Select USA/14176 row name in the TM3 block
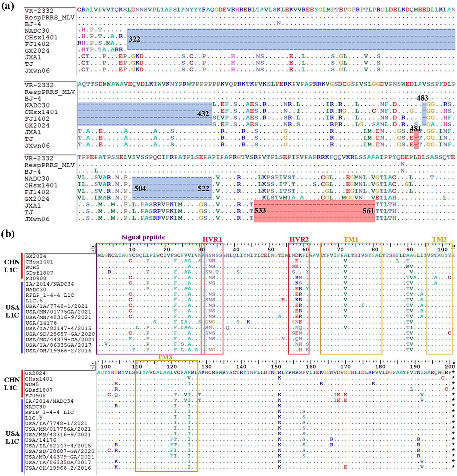Viewport: 457px width, 476px height. (41, 440)
